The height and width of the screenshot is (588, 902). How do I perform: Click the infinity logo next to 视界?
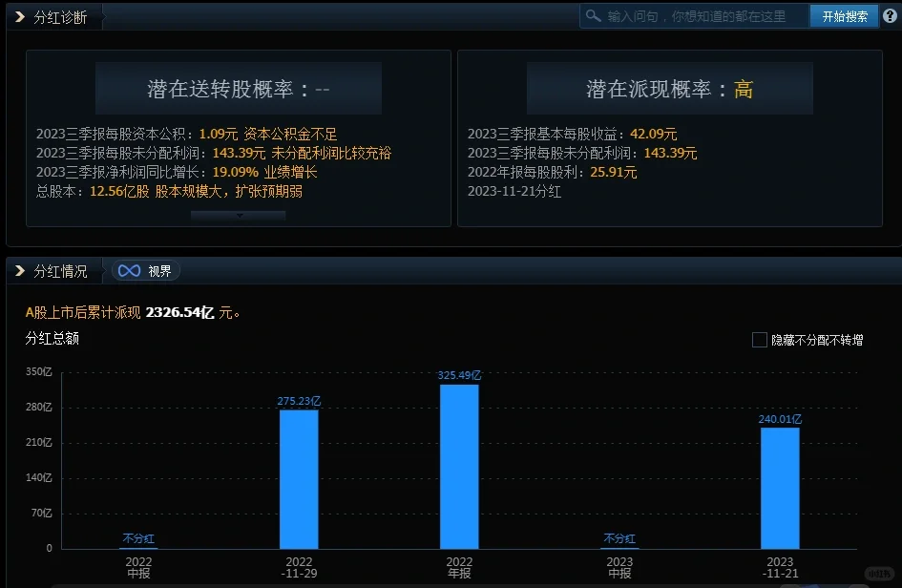(x=130, y=270)
